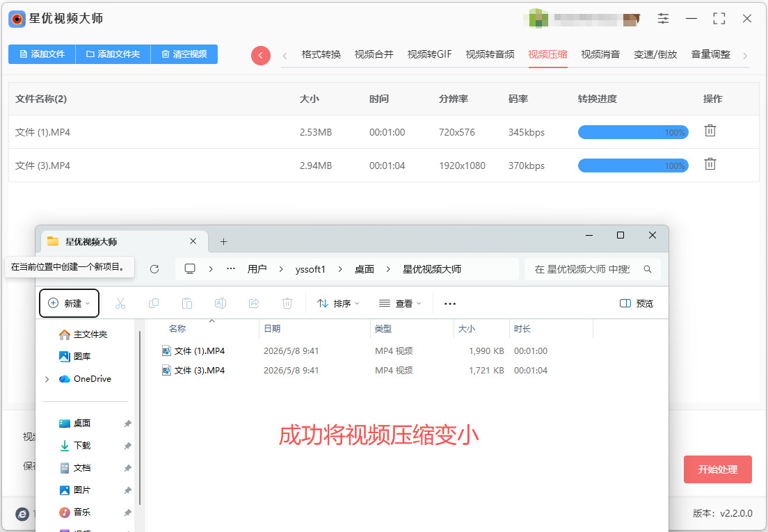Expand the chevron after the PC icon
This screenshot has height=532, width=768.
211,269
